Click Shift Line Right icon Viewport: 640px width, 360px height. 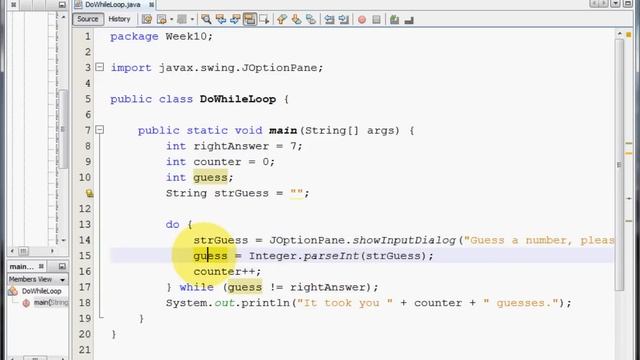pos(344,19)
